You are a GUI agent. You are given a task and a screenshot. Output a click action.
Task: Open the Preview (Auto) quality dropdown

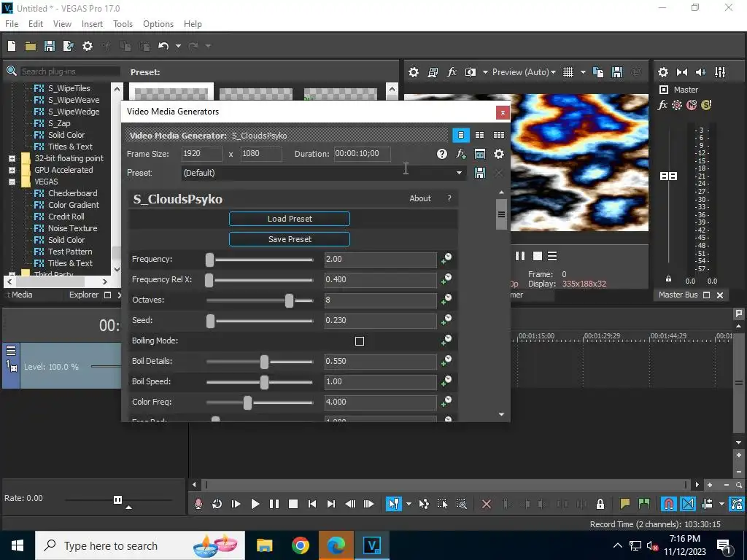pos(524,72)
